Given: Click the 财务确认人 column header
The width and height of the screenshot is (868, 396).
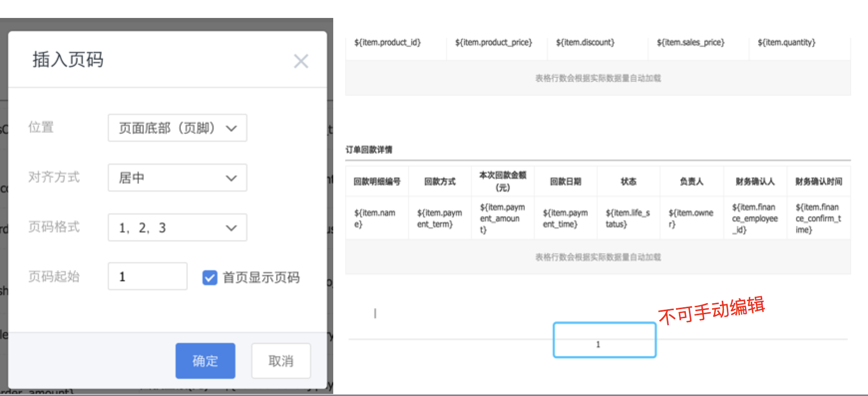Looking at the screenshot, I should tap(755, 182).
